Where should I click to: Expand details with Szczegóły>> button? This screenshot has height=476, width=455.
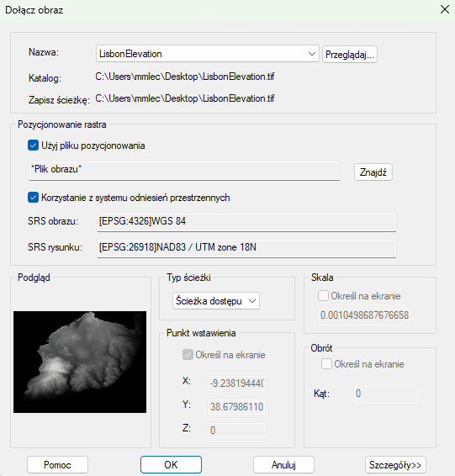[x=395, y=465]
